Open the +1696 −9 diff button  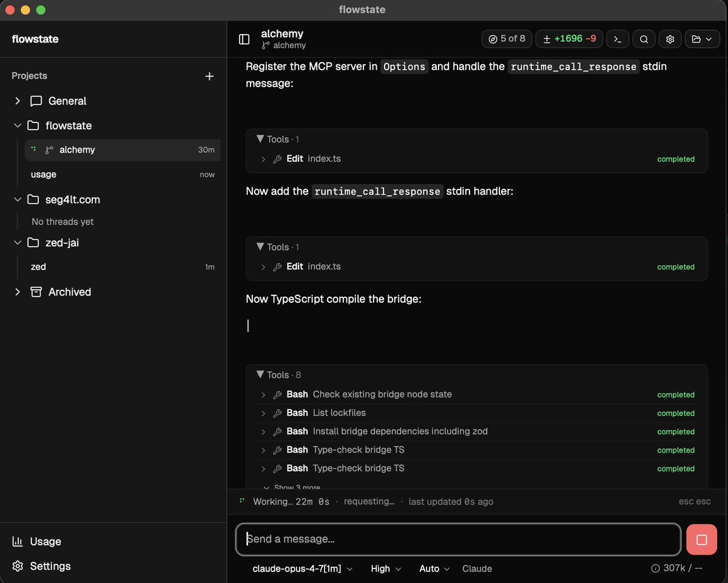(569, 39)
